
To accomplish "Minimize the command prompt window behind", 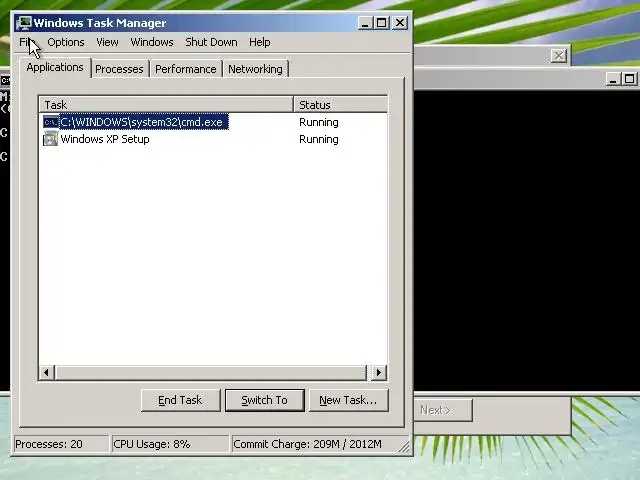I will coord(612,78).
